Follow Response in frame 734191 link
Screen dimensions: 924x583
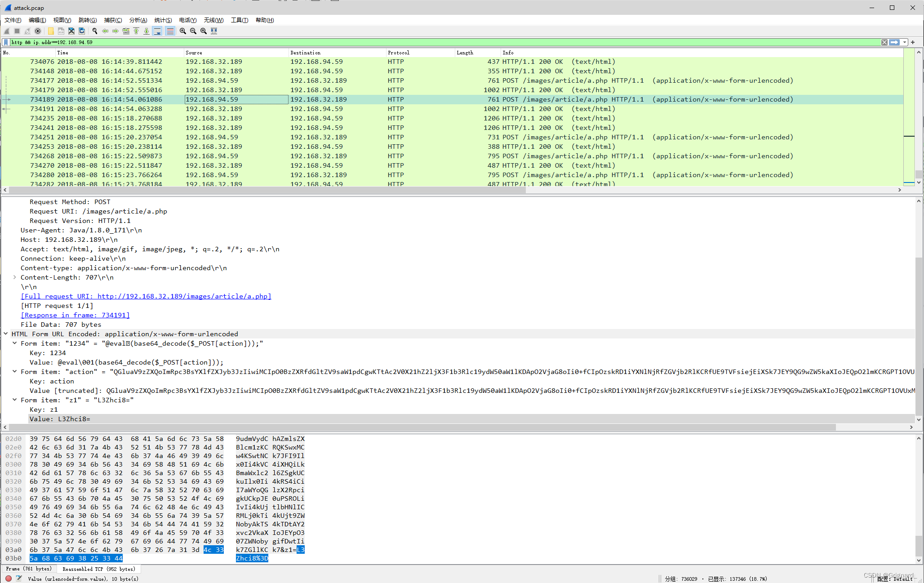click(x=75, y=315)
